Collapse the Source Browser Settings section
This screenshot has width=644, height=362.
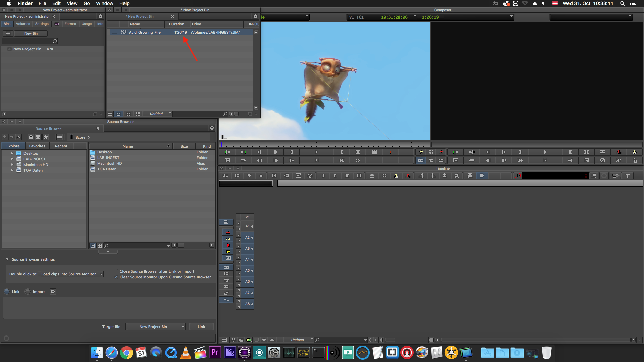(x=7, y=259)
